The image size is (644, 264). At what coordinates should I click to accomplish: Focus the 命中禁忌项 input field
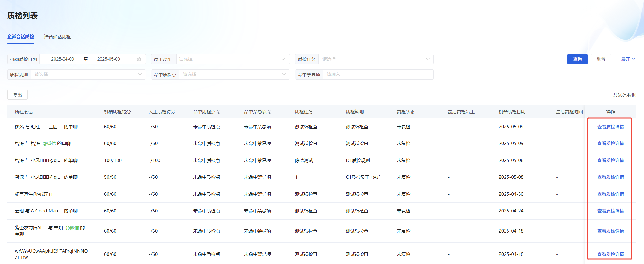coord(378,74)
